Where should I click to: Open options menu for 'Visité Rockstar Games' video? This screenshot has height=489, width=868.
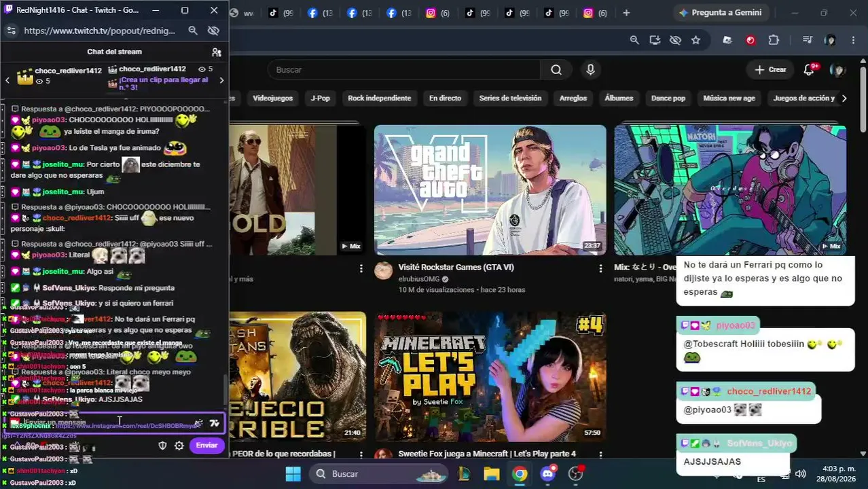pos(600,269)
